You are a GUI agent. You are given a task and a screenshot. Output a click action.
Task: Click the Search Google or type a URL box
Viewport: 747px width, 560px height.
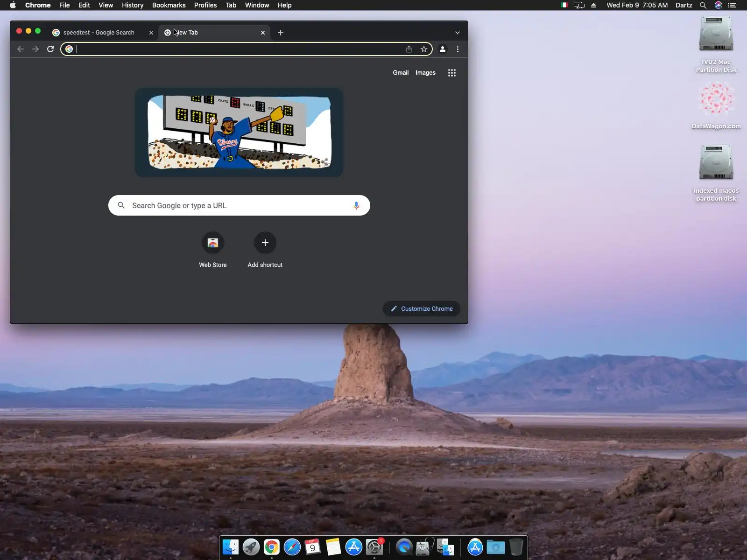point(239,205)
